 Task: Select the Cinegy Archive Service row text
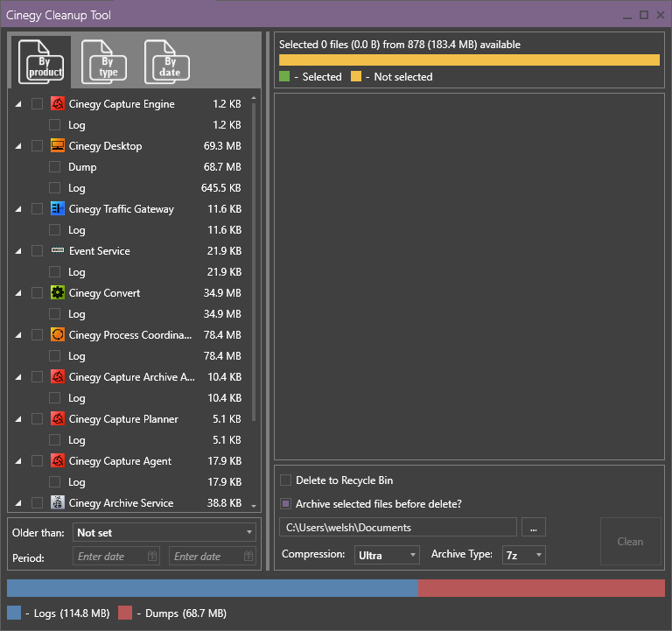[122, 503]
